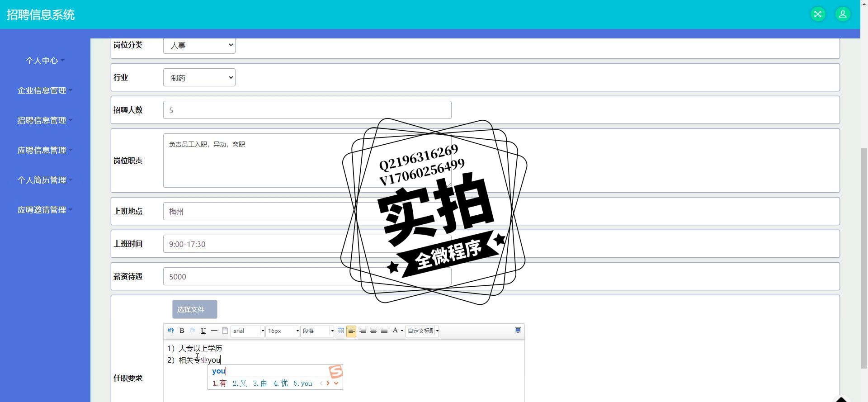Viewport: 868px width, 402px height.
Task: Open the 段落 paragraph format dropdown
Action: (317, 331)
